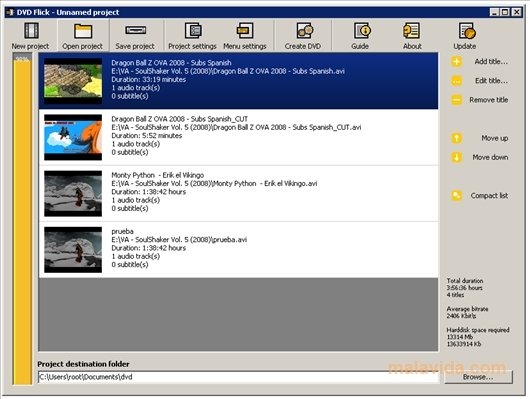
Task: Click the Edit title yellow icon
Action: click(456, 81)
